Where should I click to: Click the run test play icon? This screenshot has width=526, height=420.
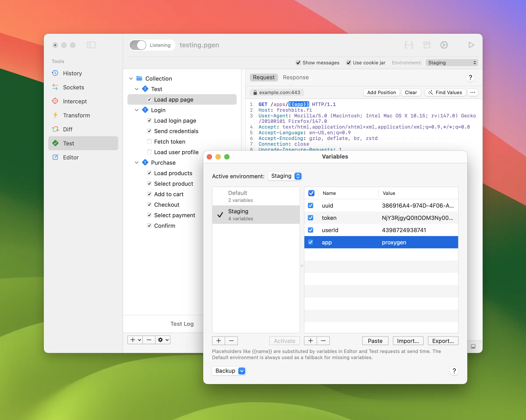click(471, 45)
